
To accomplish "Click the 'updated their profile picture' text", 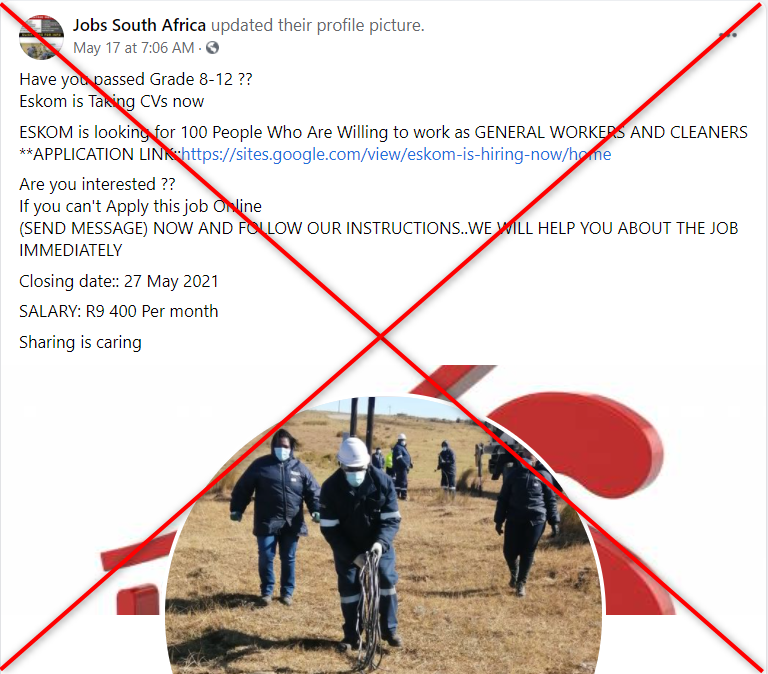I will (317, 25).
